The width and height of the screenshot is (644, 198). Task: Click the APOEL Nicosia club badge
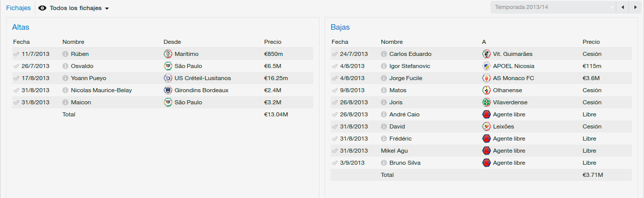coord(487,66)
